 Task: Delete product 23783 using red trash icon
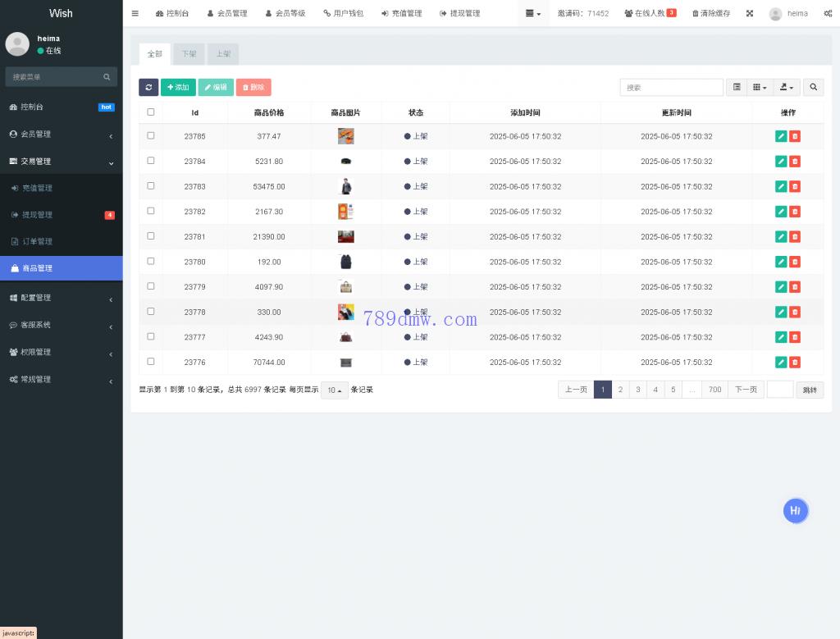(x=795, y=186)
